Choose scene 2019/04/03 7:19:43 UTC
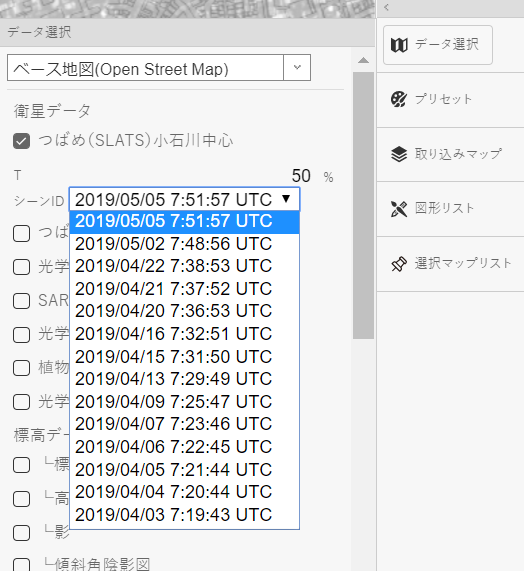524x571 pixels. click(174, 515)
